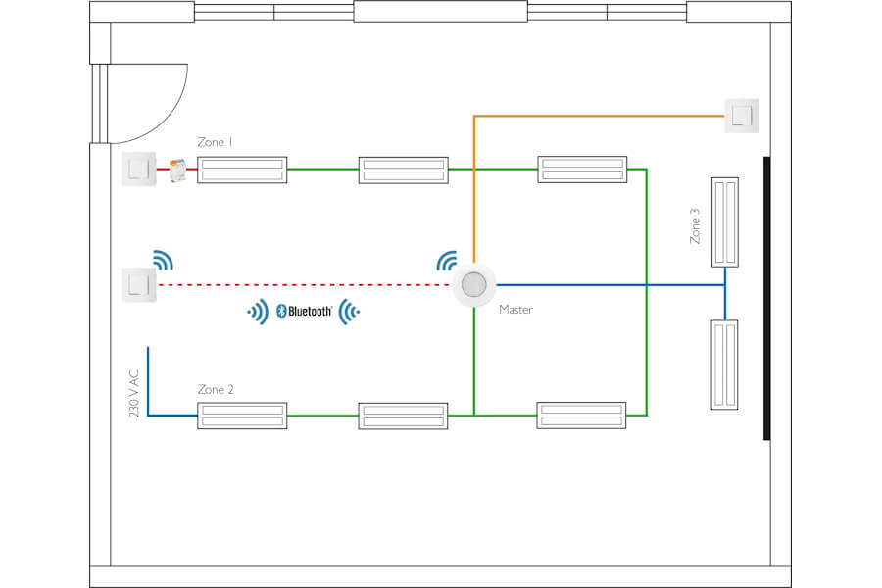Select the rightmost luminaire in the Zone 2 row
The height and width of the screenshot is (588, 882).
click(582, 416)
